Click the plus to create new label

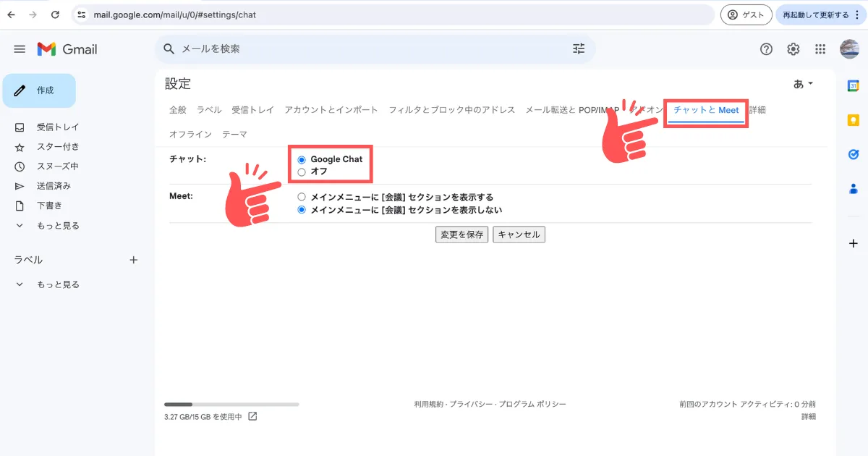point(133,260)
